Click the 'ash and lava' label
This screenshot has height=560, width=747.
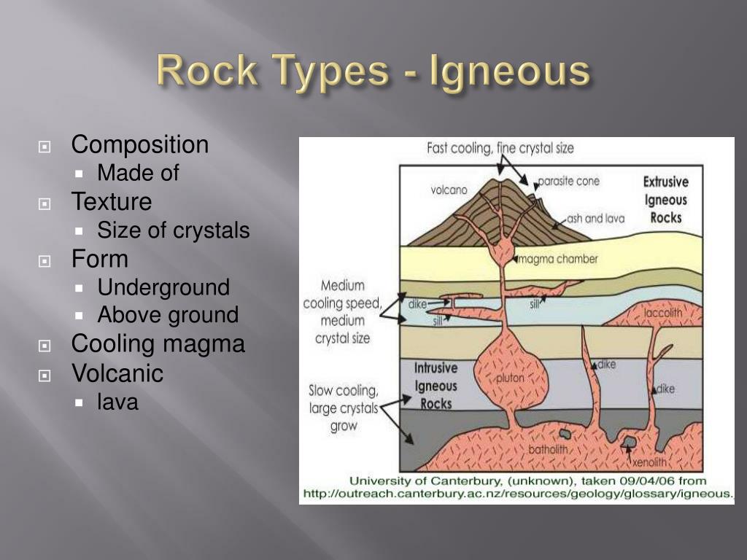(x=595, y=219)
